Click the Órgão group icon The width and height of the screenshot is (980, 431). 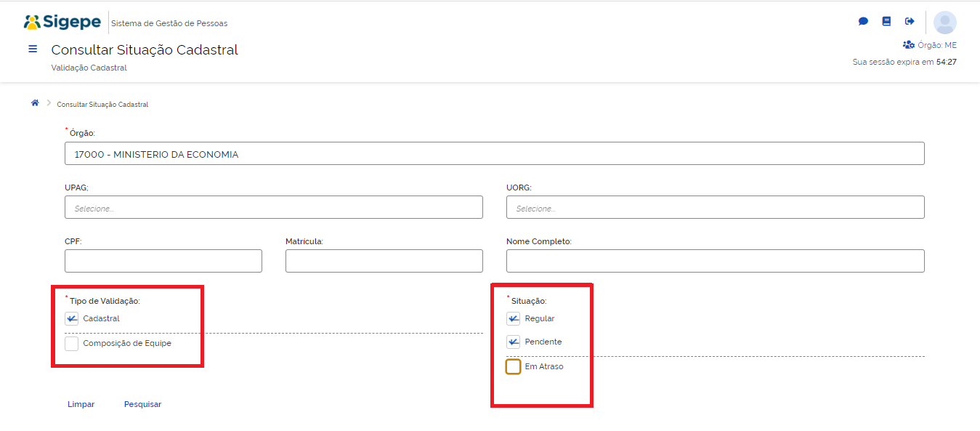(x=908, y=45)
